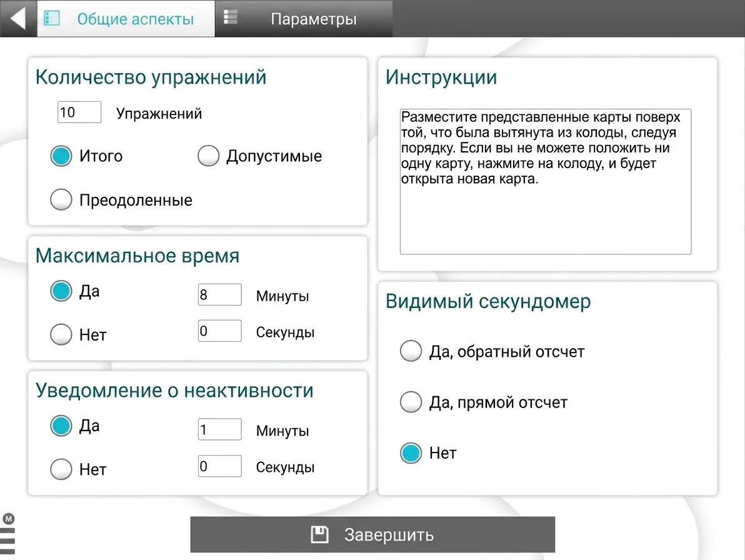Select Нет under Максимальное время
Viewport: 745px width, 560px height.
coord(61,334)
